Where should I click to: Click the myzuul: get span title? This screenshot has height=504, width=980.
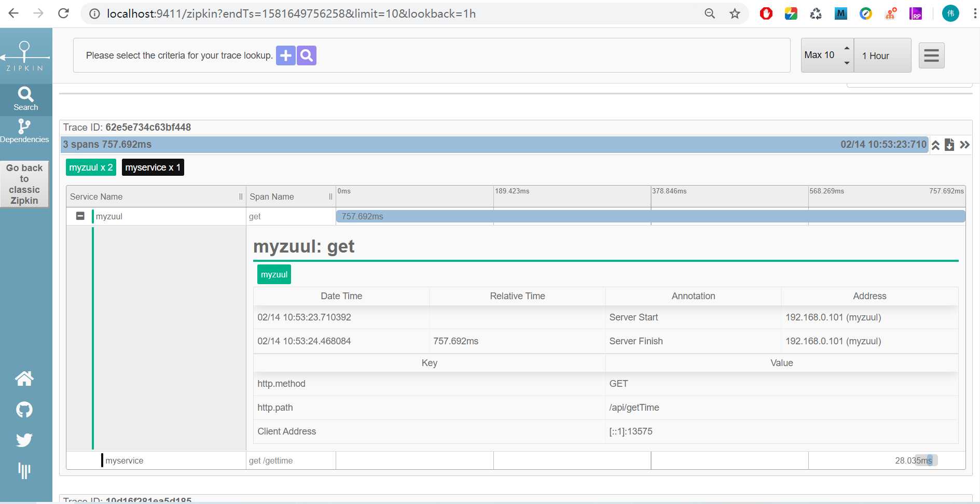point(304,246)
